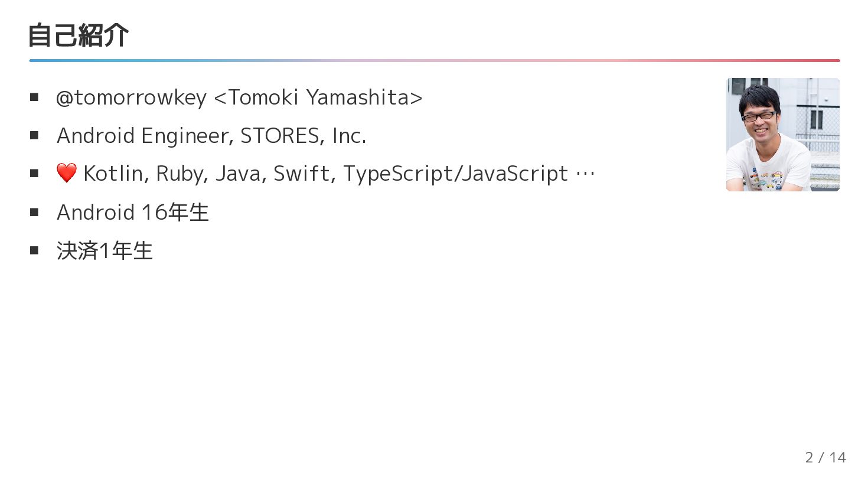The width and height of the screenshot is (868, 489).
Task: Click the bullet marker beside @tomorrowkey
Action: 34,97
